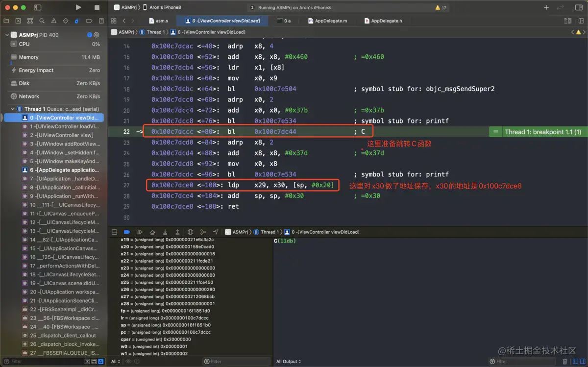Click the Stop button in toolbar
Viewport: 588px width, 367px height.
click(x=97, y=7)
